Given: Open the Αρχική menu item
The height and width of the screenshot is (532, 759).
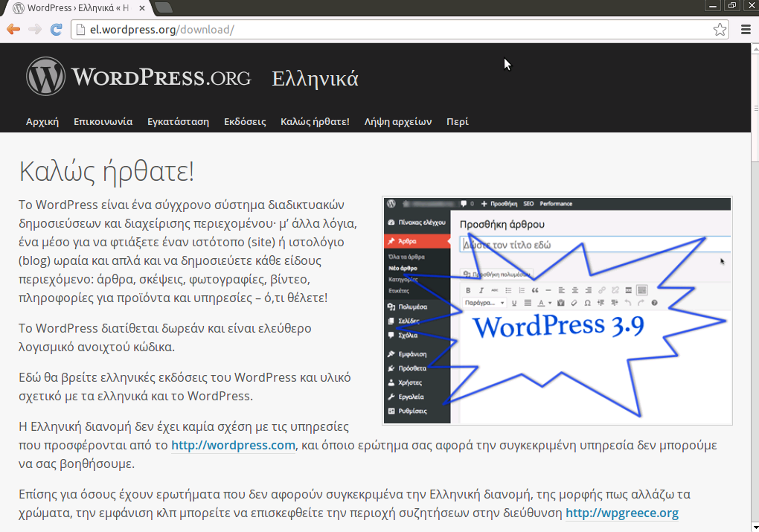Looking at the screenshot, I should pyautogui.click(x=42, y=121).
